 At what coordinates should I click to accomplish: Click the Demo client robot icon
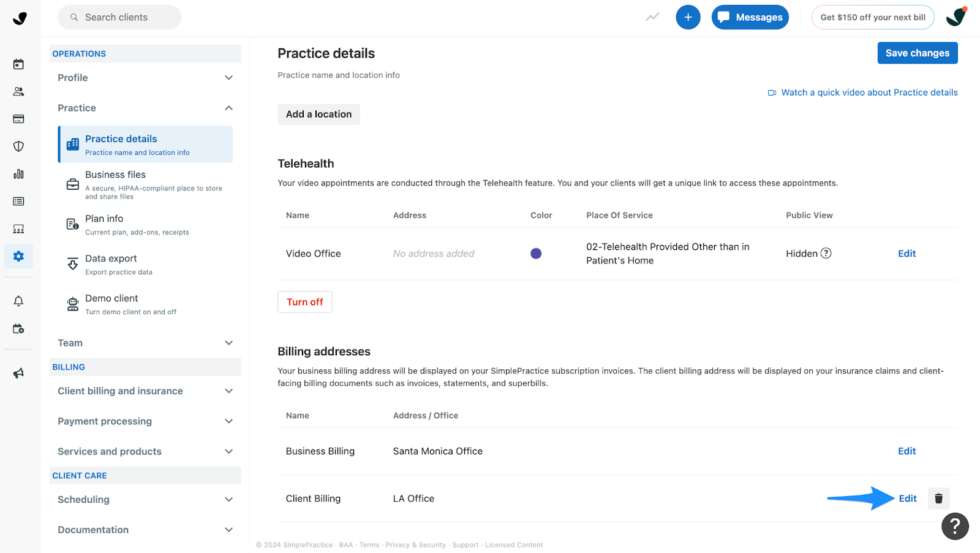click(x=73, y=304)
